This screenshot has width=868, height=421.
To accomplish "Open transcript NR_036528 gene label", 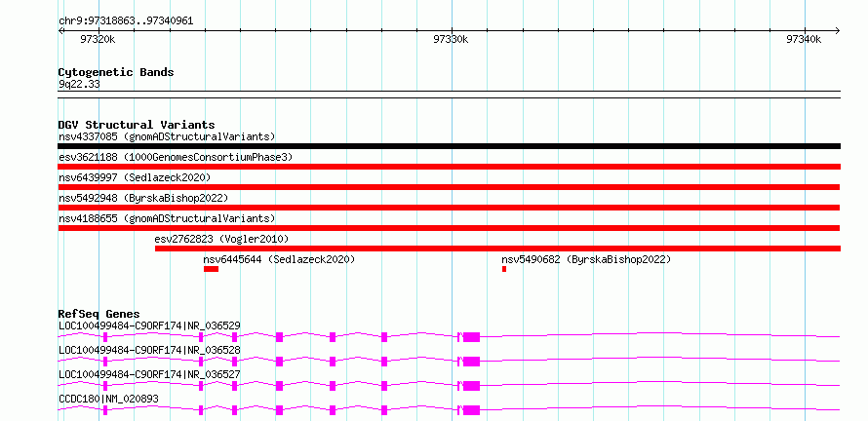I will point(149,350).
